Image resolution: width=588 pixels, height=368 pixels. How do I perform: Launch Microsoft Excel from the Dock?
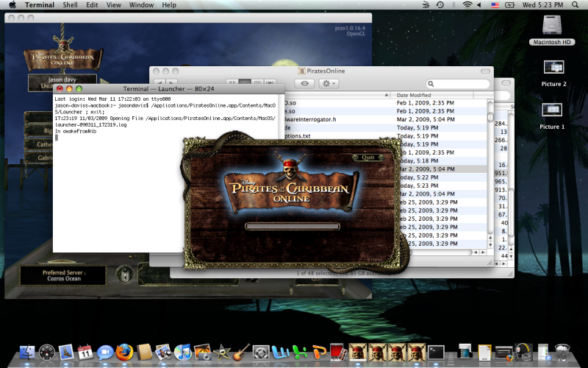pyautogui.click(x=300, y=353)
